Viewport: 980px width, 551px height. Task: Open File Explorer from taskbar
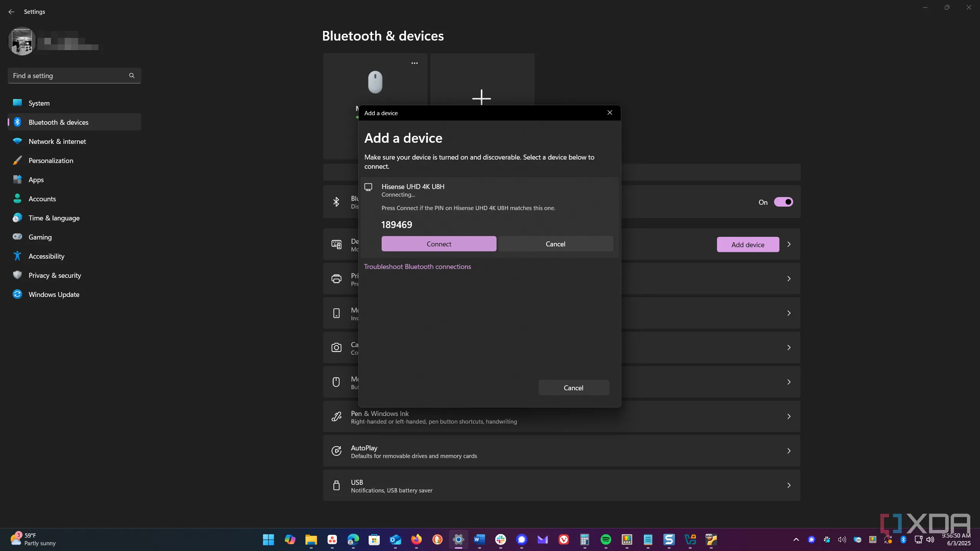pos(311,540)
